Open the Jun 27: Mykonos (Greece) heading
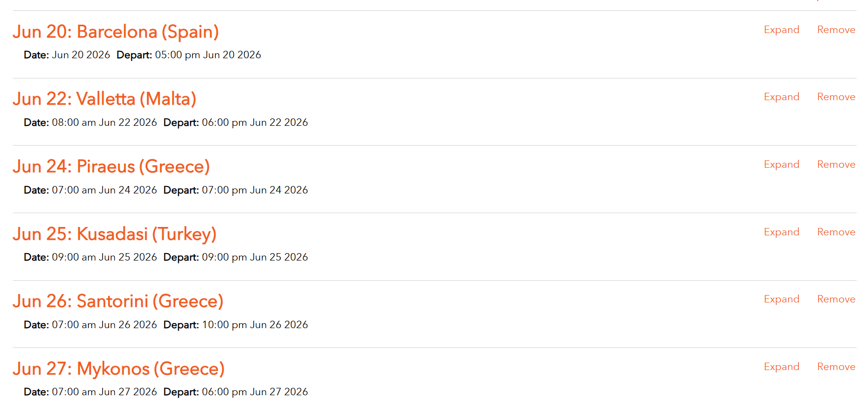 tap(118, 369)
